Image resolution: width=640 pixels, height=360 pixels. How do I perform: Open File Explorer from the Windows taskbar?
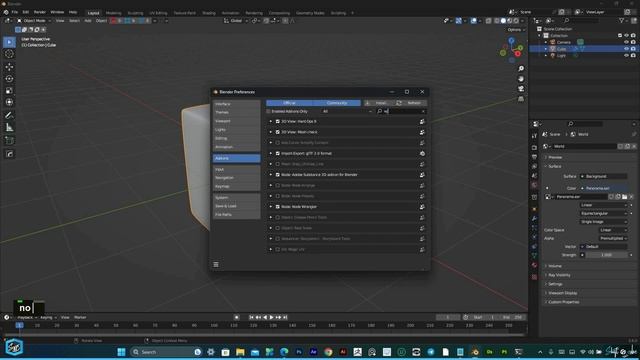(240, 352)
